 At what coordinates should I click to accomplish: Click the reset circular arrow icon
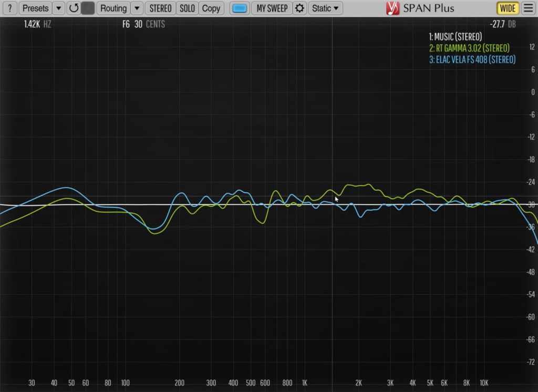tap(74, 8)
